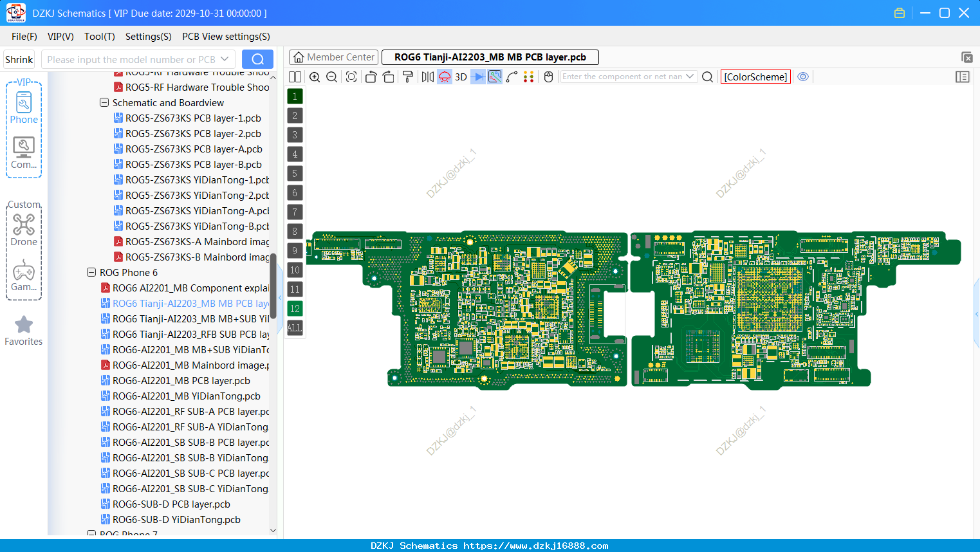Screen dimensions: 980x552
Task: Show PCB layer 7
Action: click(x=295, y=212)
